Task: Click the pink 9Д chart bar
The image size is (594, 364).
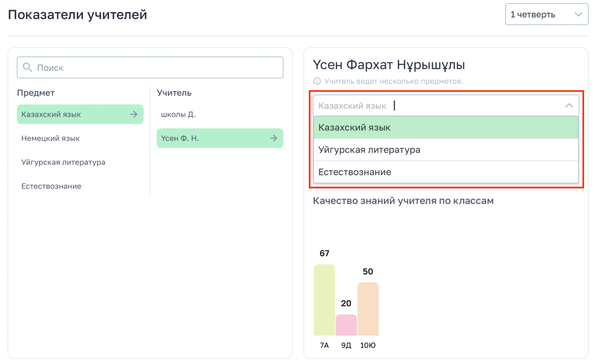Action: 346,325
